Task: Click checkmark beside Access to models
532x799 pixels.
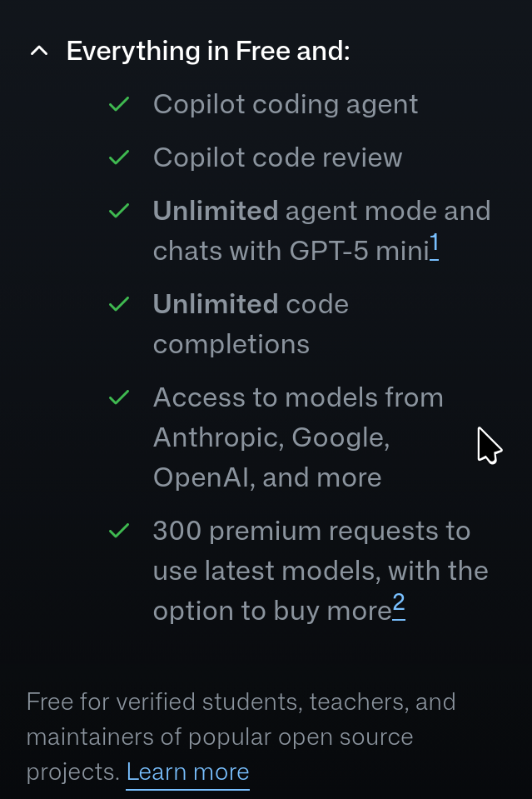Action: [119, 397]
